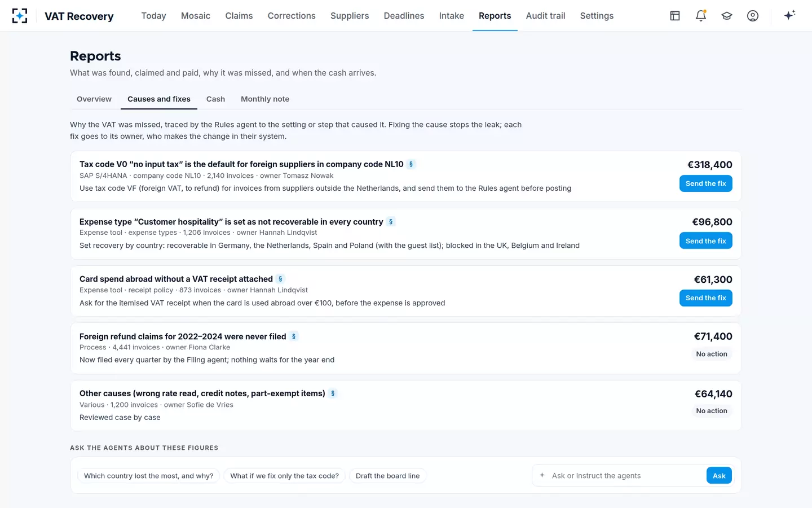Open the notifications bell
Image resolution: width=812 pixels, height=508 pixels.
point(701,16)
